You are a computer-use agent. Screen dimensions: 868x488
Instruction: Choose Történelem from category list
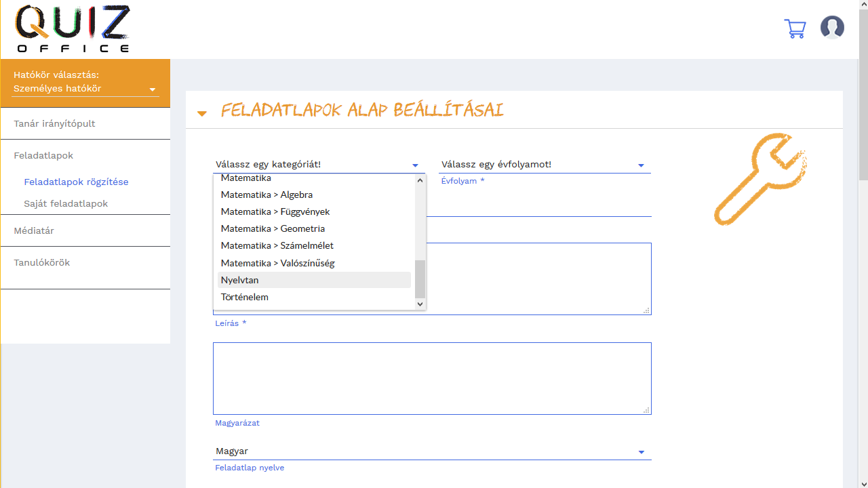click(314, 297)
